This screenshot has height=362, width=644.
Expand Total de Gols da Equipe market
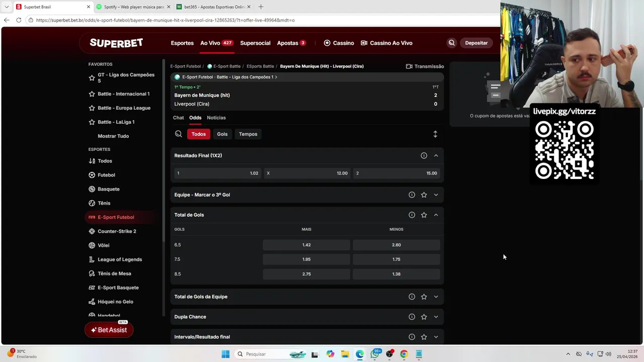pos(436,297)
